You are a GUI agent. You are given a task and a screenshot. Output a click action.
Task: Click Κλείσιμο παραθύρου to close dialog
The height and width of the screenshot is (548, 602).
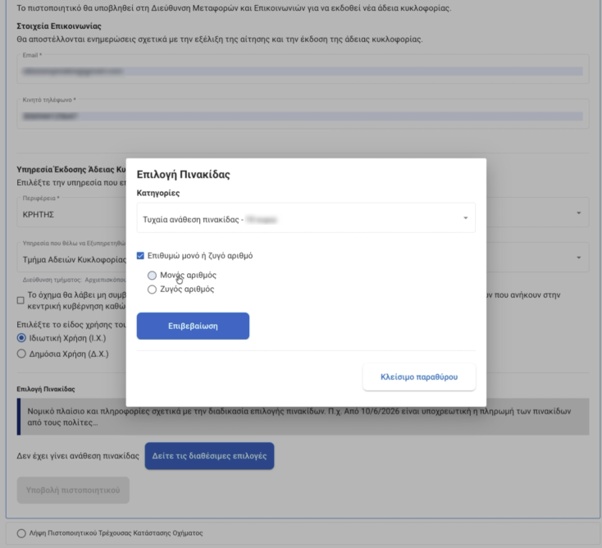click(419, 377)
